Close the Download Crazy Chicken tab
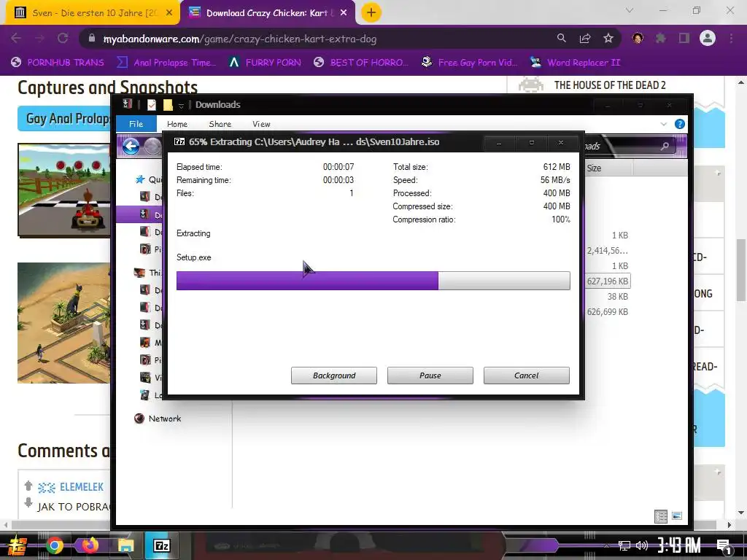 coord(344,13)
